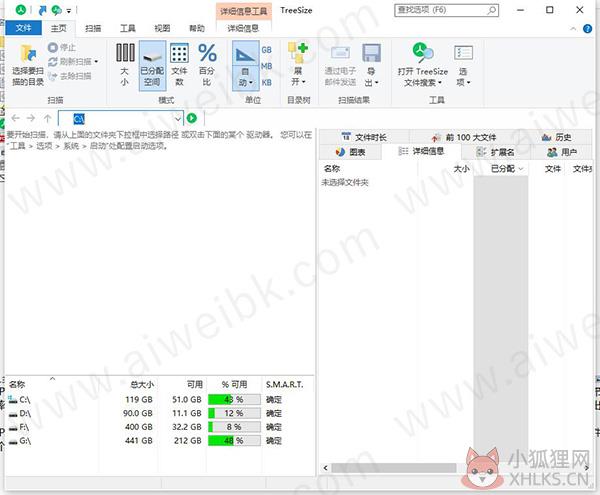
Task: Click the 43 % free bar for C:
Action: point(234,400)
